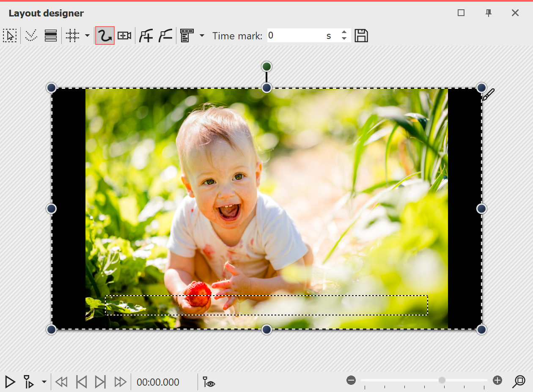Viewport: 533px width, 392px height.
Task: Pin the Layout designer window
Action: coord(489,13)
